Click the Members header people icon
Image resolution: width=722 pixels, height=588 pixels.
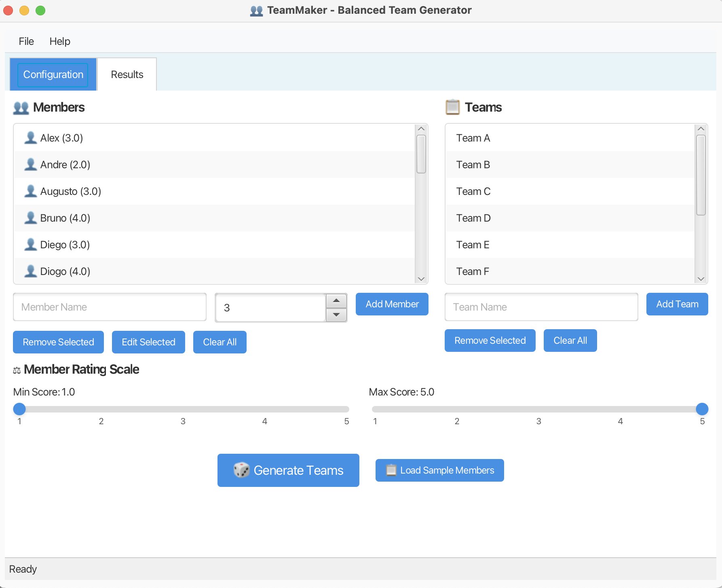[x=21, y=108]
